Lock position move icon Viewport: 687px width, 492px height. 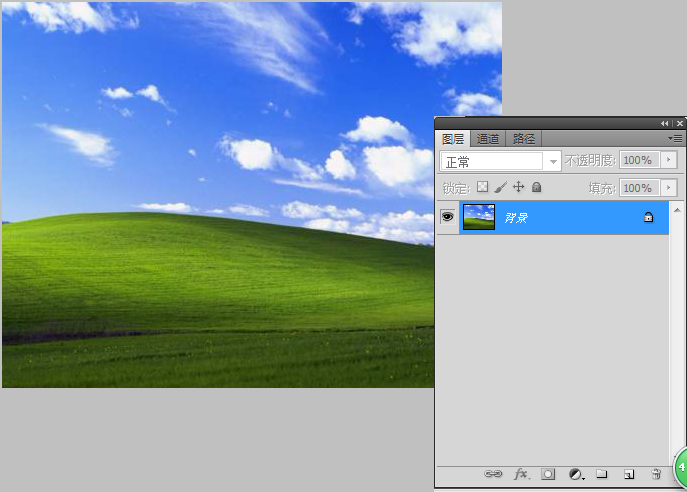(x=518, y=187)
